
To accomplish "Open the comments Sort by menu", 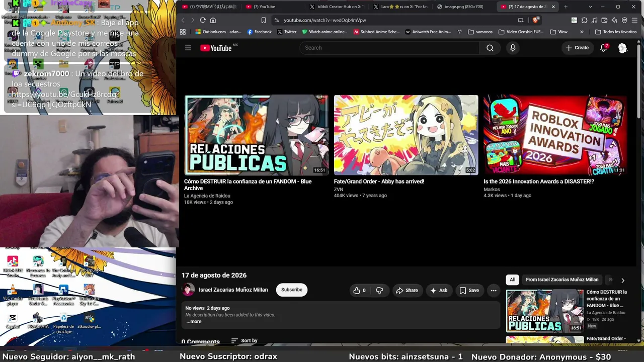I will point(245,341).
